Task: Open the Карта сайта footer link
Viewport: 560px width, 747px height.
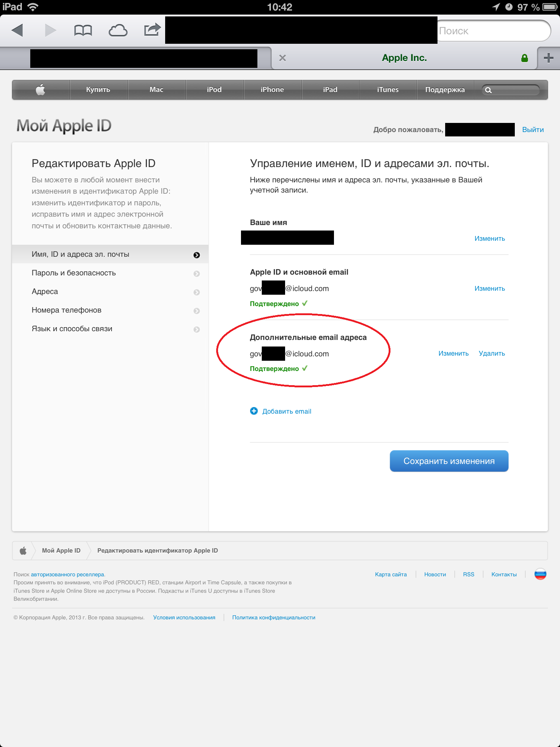Action: pos(391,574)
